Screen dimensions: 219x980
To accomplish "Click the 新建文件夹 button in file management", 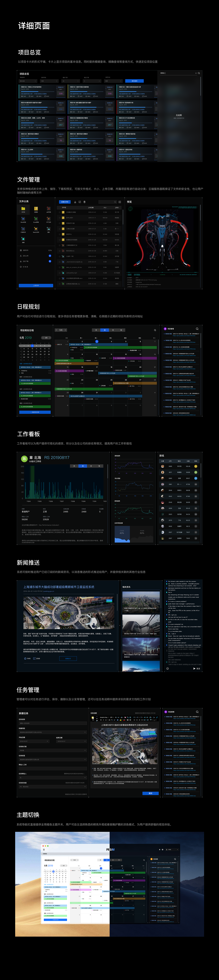I will [65, 202].
